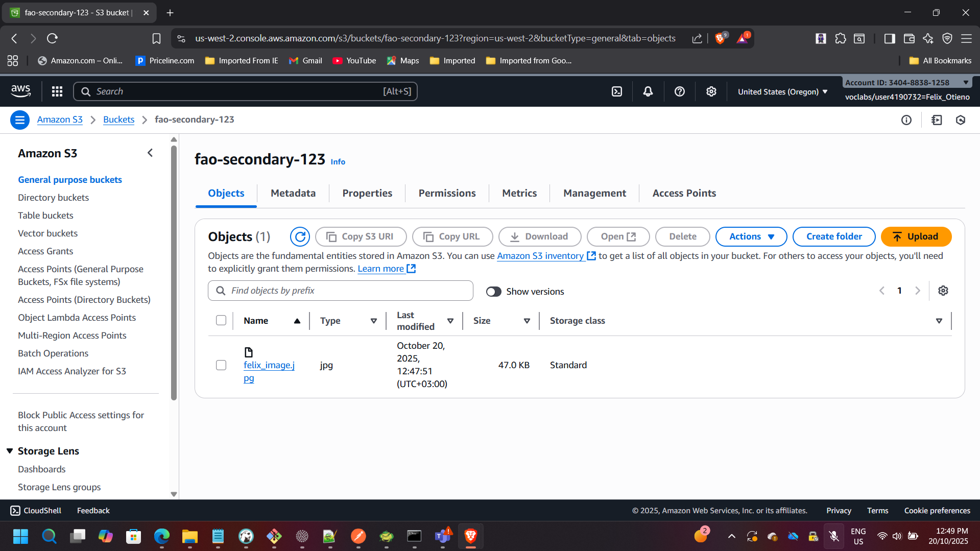
Task: Open the objects table preferences gear
Action: [943, 291]
